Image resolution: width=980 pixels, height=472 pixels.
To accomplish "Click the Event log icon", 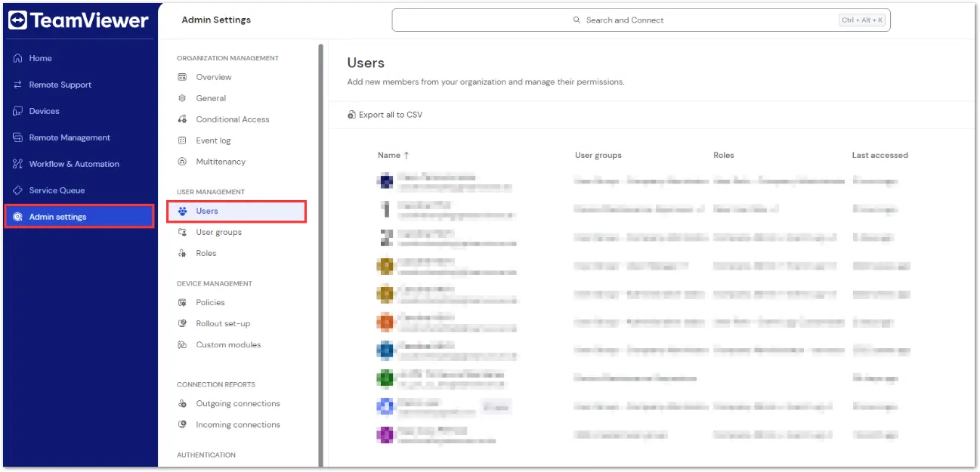I will coord(182,140).
